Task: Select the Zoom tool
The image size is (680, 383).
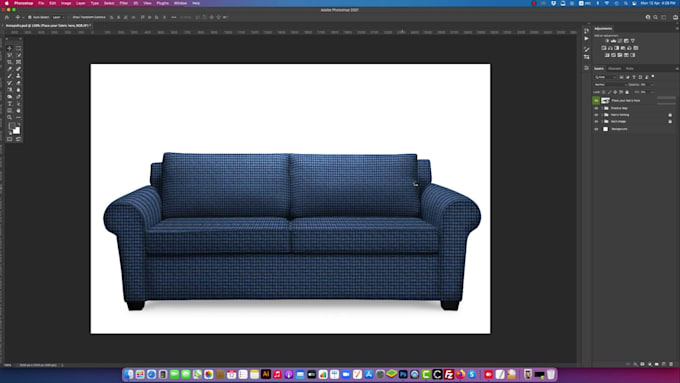Action: pos(10,118)
